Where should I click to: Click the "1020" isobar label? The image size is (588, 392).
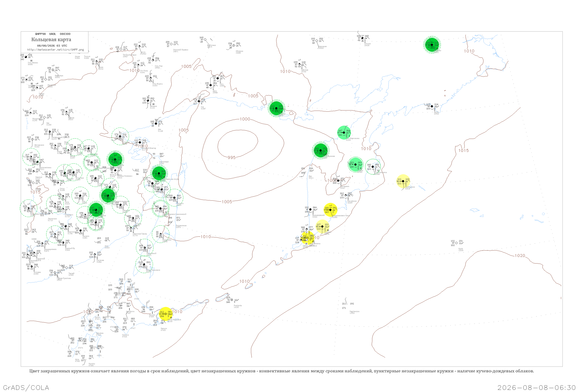[520, 256]
